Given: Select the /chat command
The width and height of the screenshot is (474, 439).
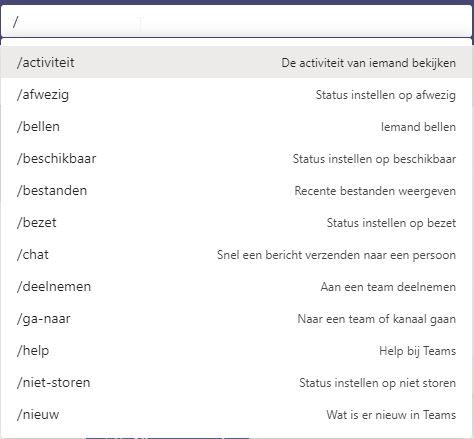Looking at the screenshot, I should (x=237, y=254).
